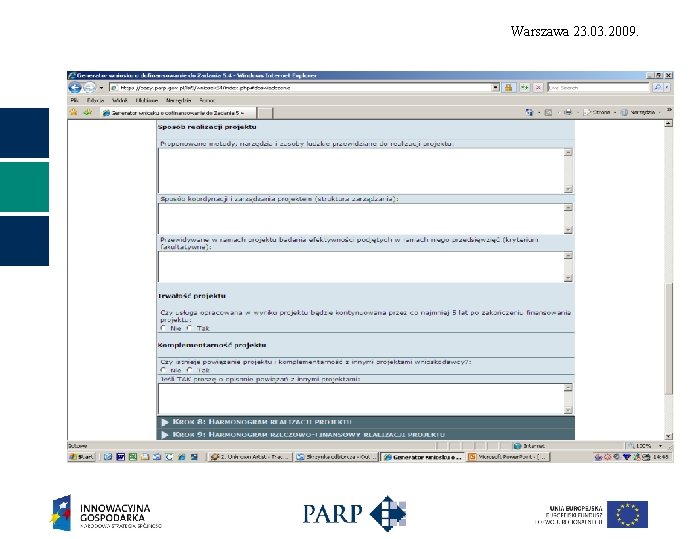
Task: Click the empty New Tab button
Action: [x=265, y=113]
